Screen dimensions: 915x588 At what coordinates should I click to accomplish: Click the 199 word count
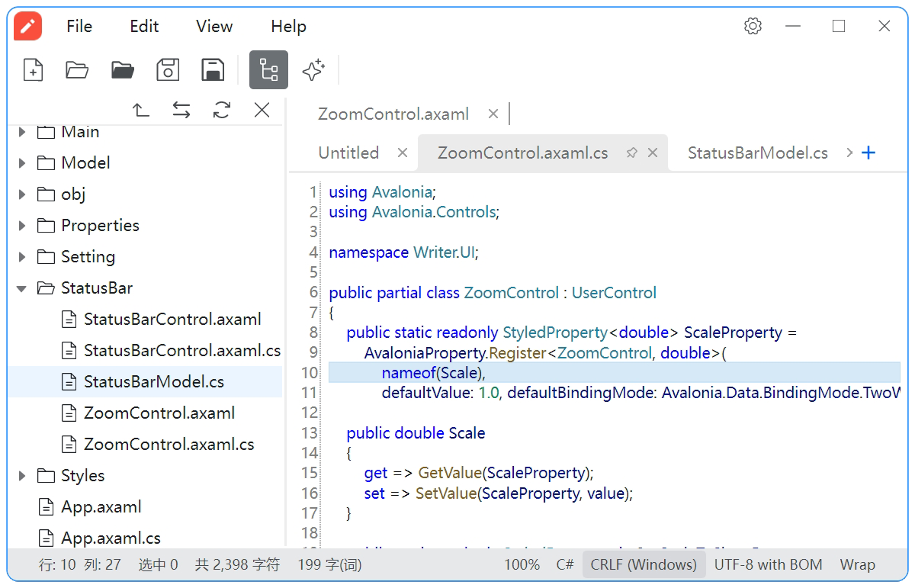pos(329,565)
